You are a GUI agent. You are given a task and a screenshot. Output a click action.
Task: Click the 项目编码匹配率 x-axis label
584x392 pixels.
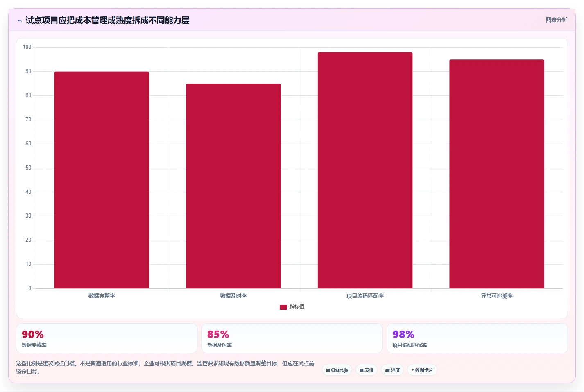coord(365,296)
